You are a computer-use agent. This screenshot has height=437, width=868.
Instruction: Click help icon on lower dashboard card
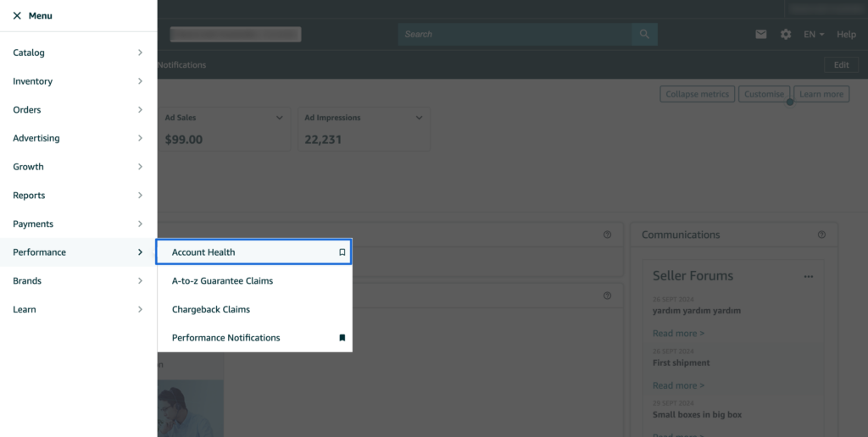pyautogui.click(x=607, y=296)
